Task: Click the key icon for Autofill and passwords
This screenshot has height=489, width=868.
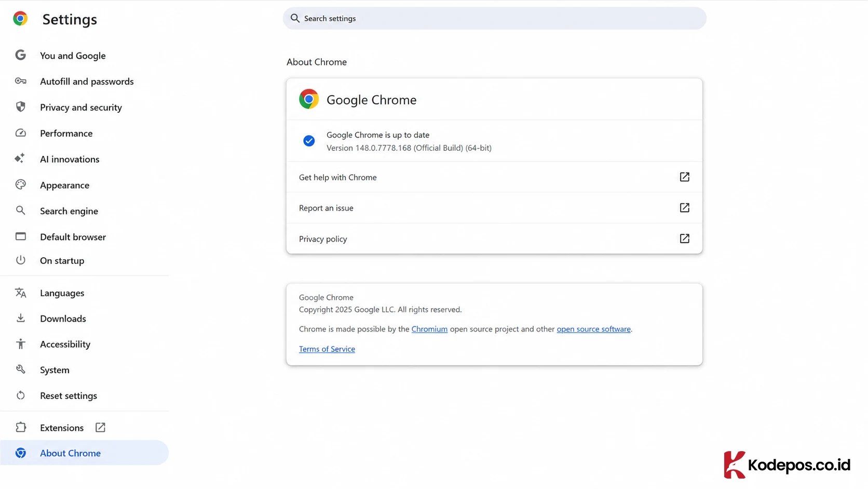Action: [21, 81]
